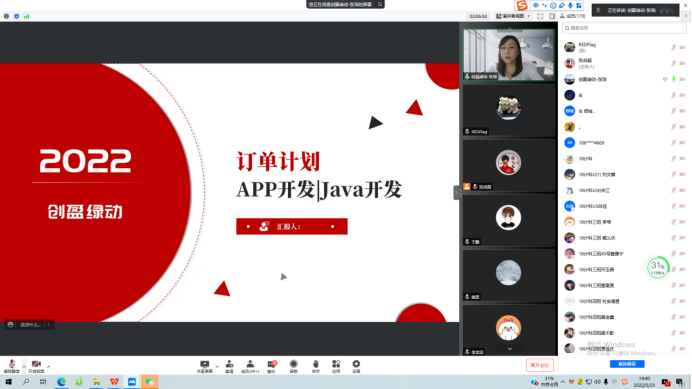Click the blue security shield icon
Screen dimensions: 692x389
coord(16,16)
